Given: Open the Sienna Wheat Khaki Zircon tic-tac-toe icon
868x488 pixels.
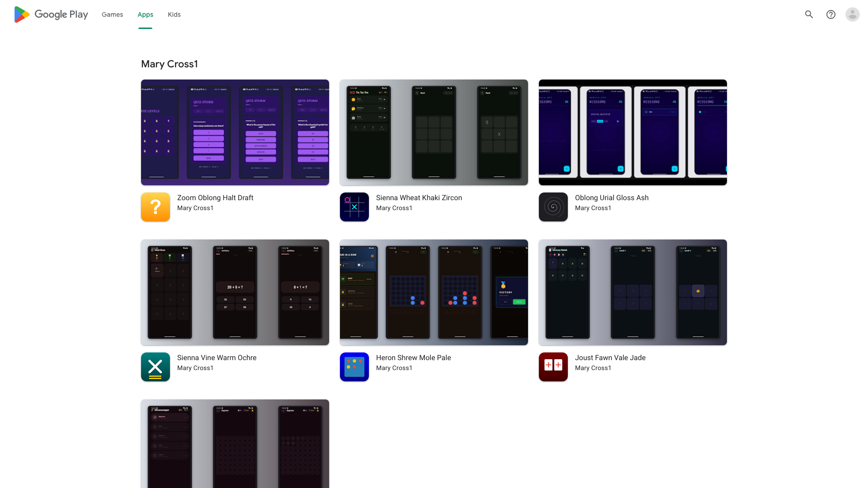Looking at the screenshot, I should pos(354,207).
